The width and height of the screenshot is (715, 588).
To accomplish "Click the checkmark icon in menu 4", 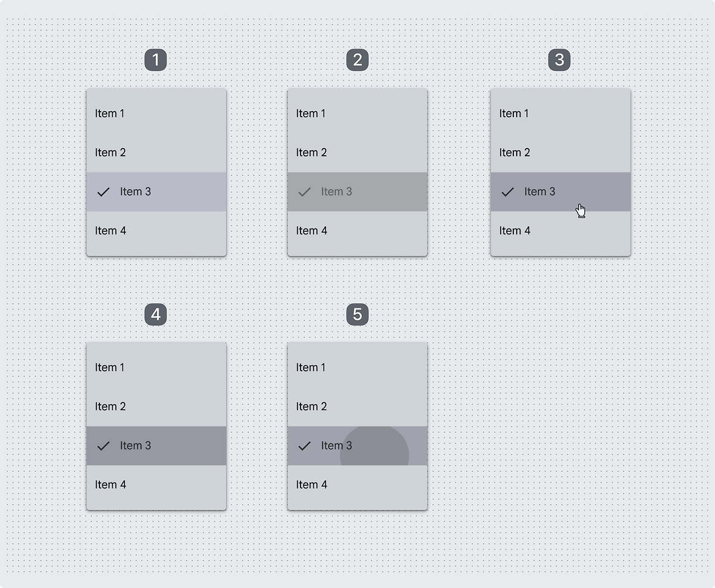I will (103, 446).
